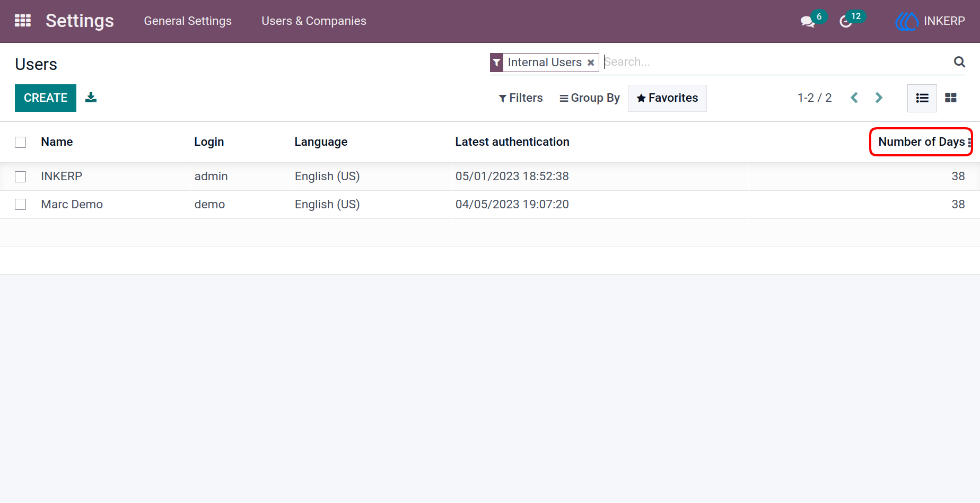Viewport: 980px width, 503px height.
Task: Sort by the Login column header
Action: [209, 142]
